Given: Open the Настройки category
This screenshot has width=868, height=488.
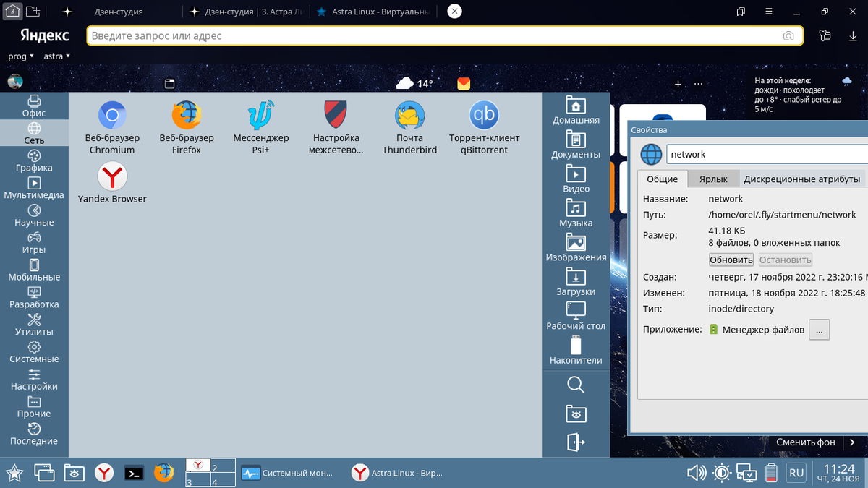Looking at the screenshot, I should [34, 379].
